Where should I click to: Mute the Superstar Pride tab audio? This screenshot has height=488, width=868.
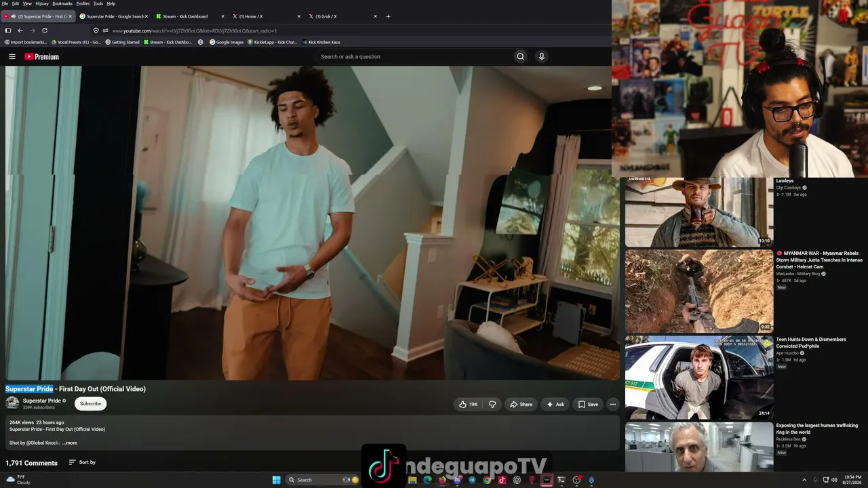(x=14, y=16)
